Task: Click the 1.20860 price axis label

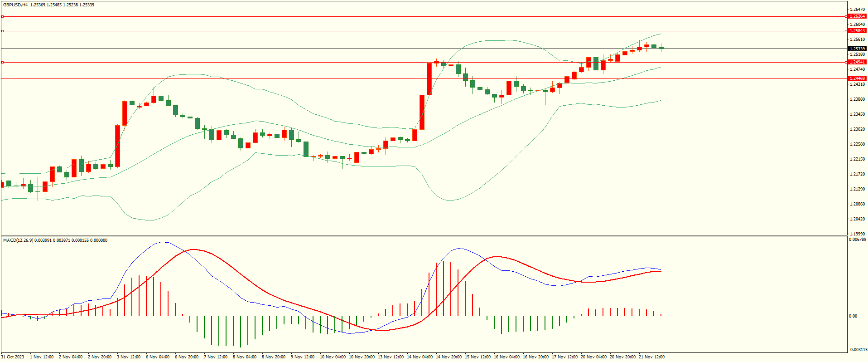Action: pos(858,204)
